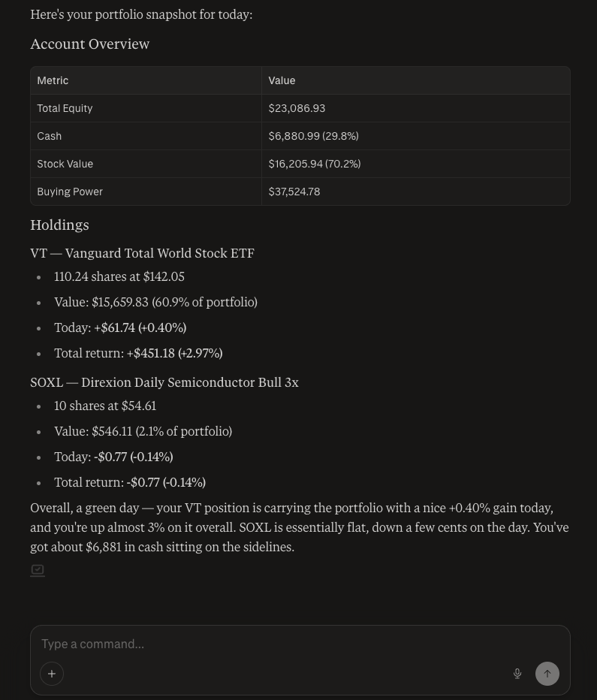This screenshot has height=700, width=597.
Task: Click the Account Overview section heading
Action: (89, 43)
